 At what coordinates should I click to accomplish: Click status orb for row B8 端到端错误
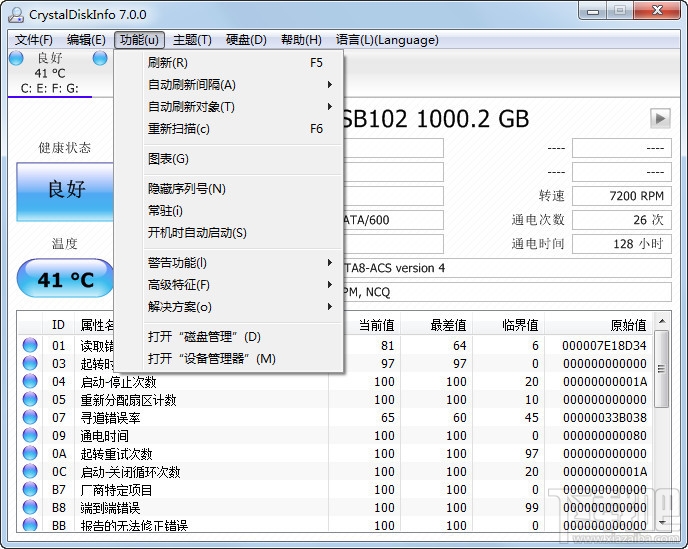pos(30,507)
